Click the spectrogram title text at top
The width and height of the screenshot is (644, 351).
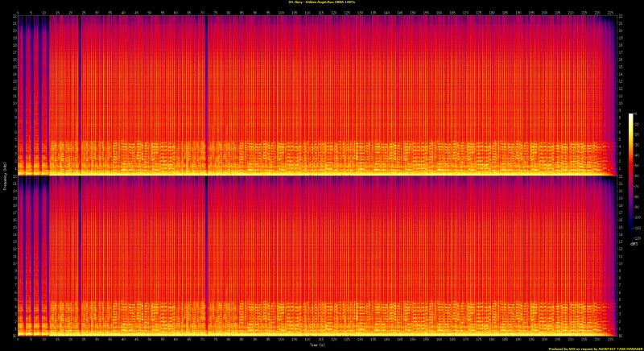[x=322, y=3]
